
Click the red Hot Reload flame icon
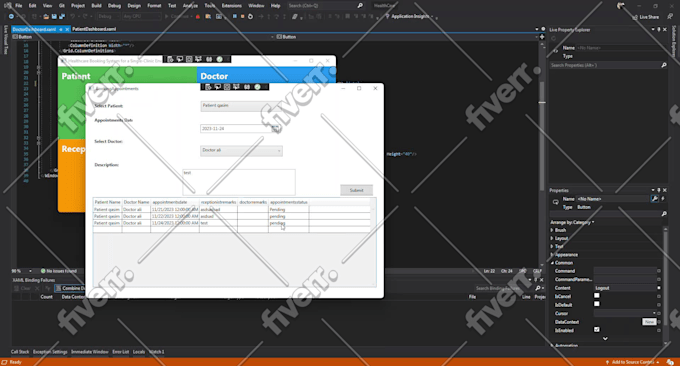(x=198, y=16)
